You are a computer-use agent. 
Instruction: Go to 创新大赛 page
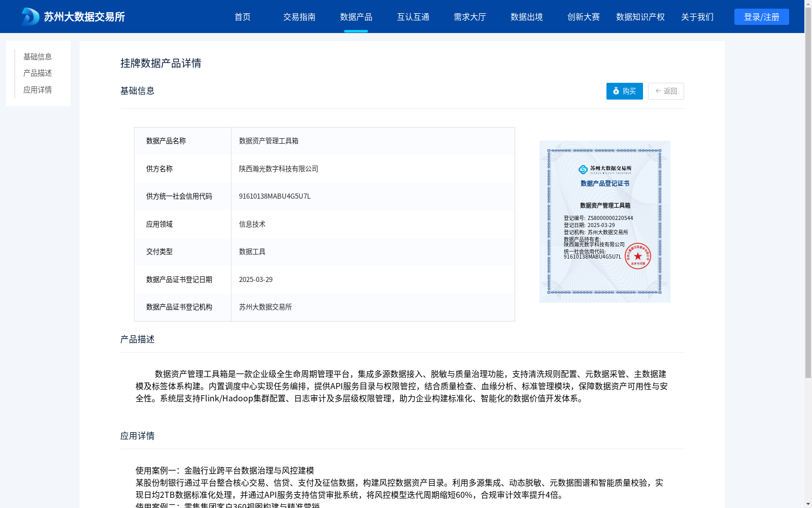coord(584,17)
